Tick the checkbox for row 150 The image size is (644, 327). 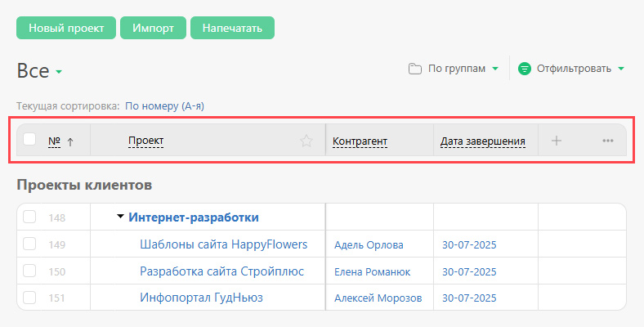(29, 271)
